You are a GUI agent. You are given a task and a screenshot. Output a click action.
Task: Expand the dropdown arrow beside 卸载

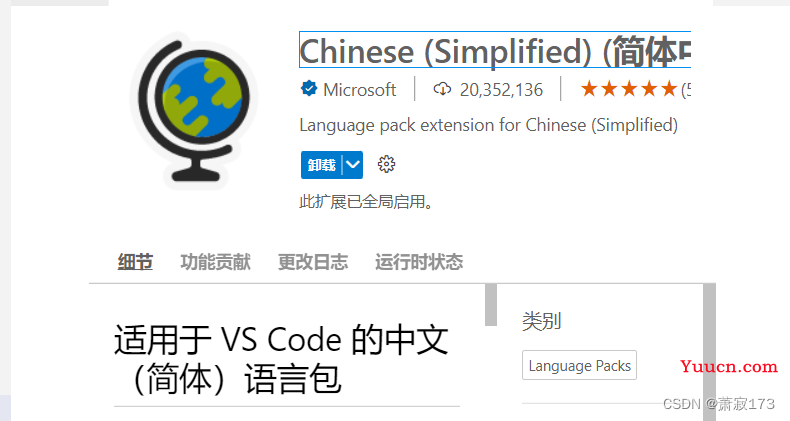pyautogui.click(x=353, y=165)
